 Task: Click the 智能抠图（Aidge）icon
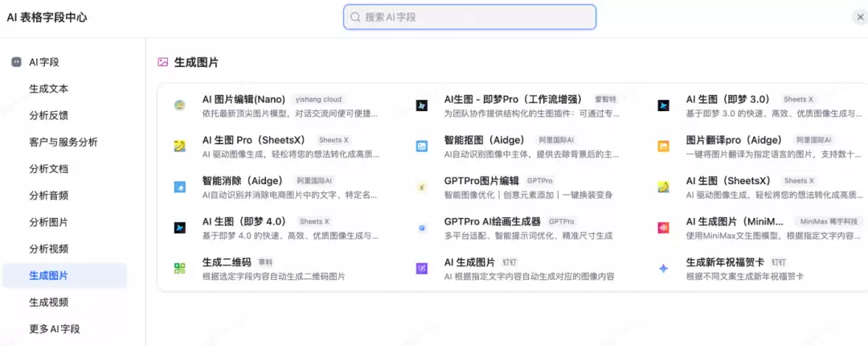(x=421, y=146)
